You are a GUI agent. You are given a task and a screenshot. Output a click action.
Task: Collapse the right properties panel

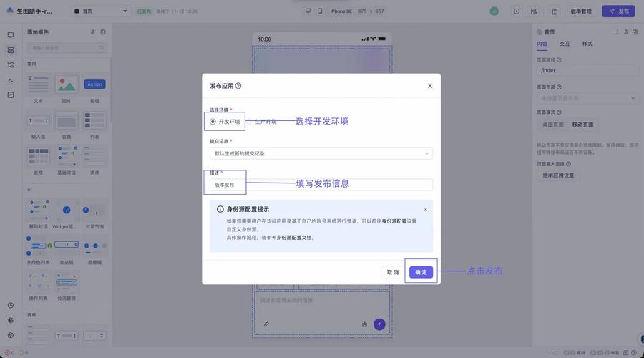tap(635, 32)
